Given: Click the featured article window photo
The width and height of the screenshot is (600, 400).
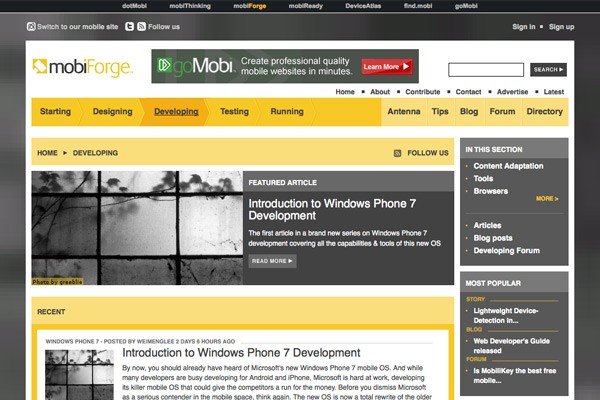Looking at the screenshot, I should (137, 228).
